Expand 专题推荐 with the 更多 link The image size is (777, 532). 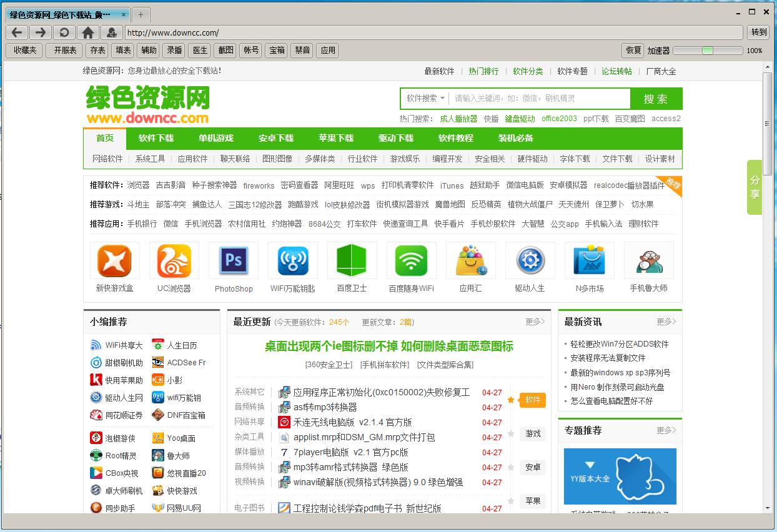[665, 429]
